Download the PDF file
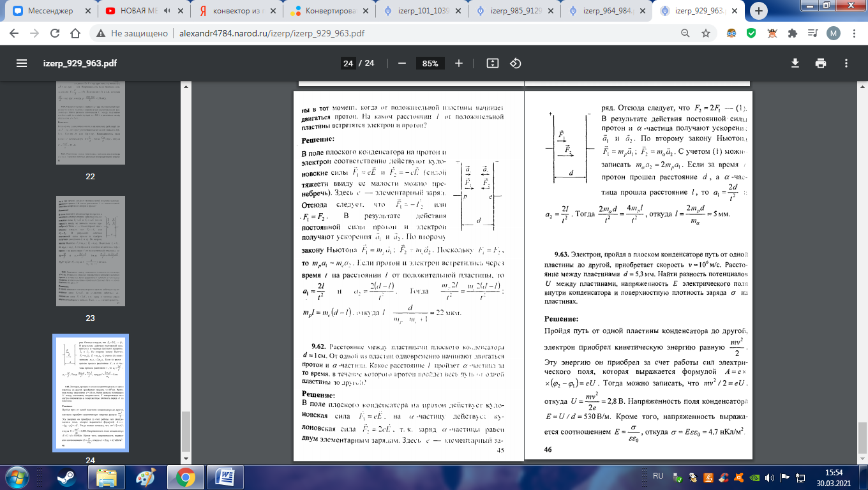The width and height of the screenshot is (868, 490). [x=795, y=63]
